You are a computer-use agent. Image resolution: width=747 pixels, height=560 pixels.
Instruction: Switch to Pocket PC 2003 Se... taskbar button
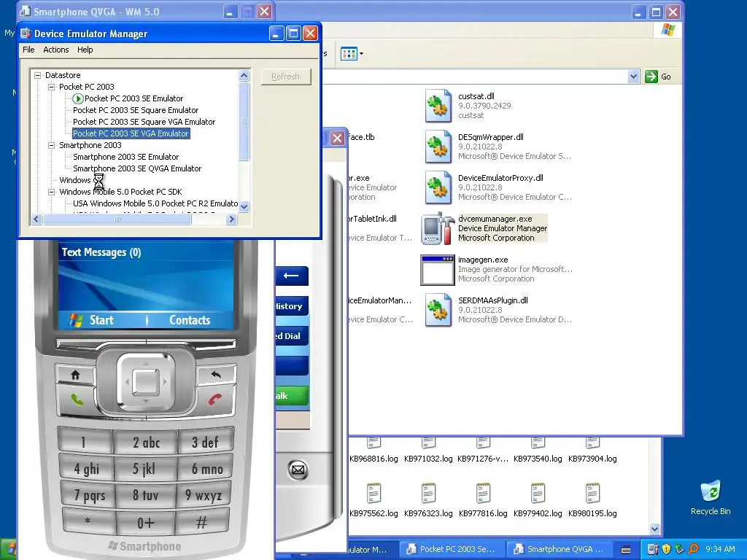tap(451, 550)
